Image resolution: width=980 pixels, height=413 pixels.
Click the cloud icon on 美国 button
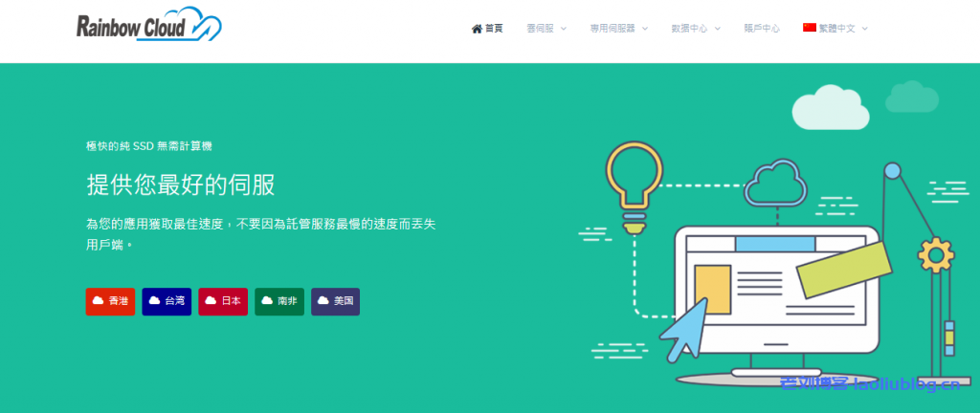pos(323,301)
